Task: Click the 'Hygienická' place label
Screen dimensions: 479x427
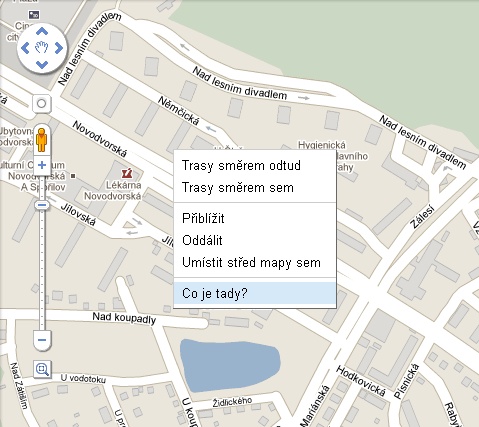Action: (x=322, y=145)
